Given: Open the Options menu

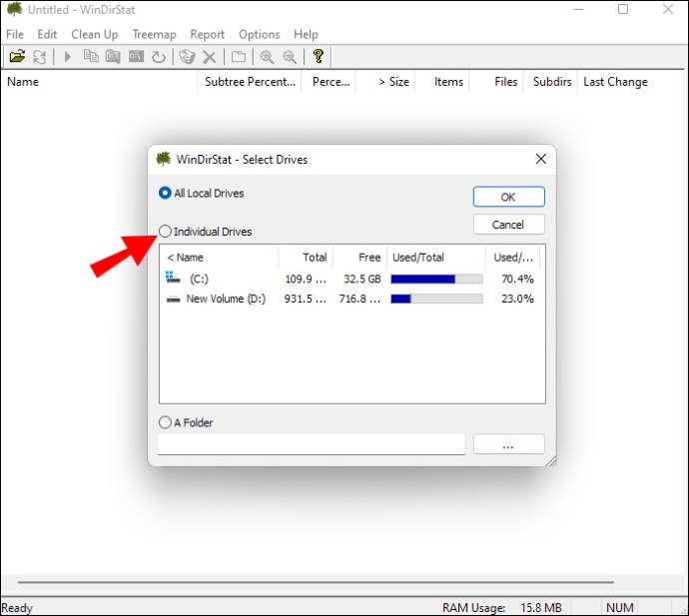Looking at the screenshot, I should pos(260,34).
